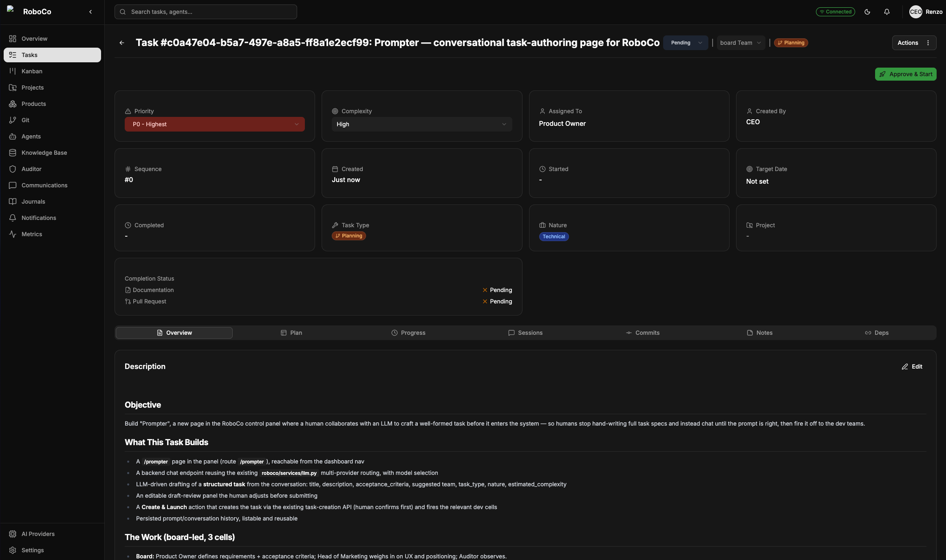
Task: Open the Complexity High dropdown
Action: click(422, 124)
